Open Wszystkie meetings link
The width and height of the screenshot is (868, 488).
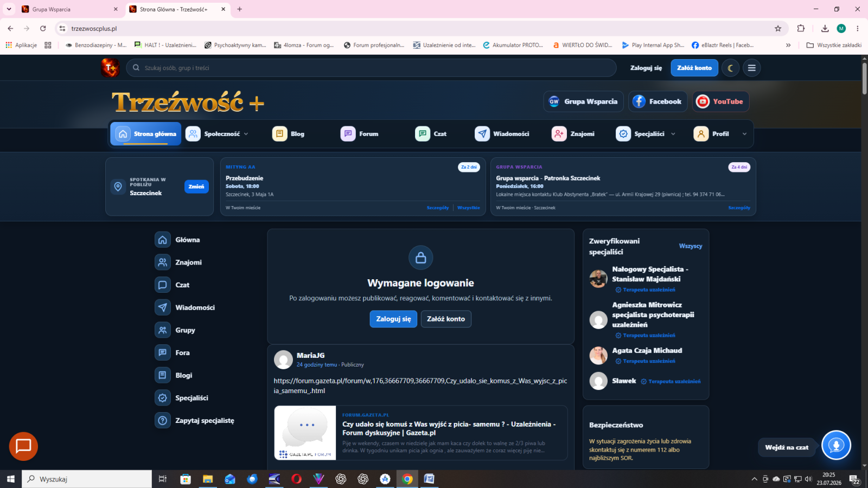(469, 208)
